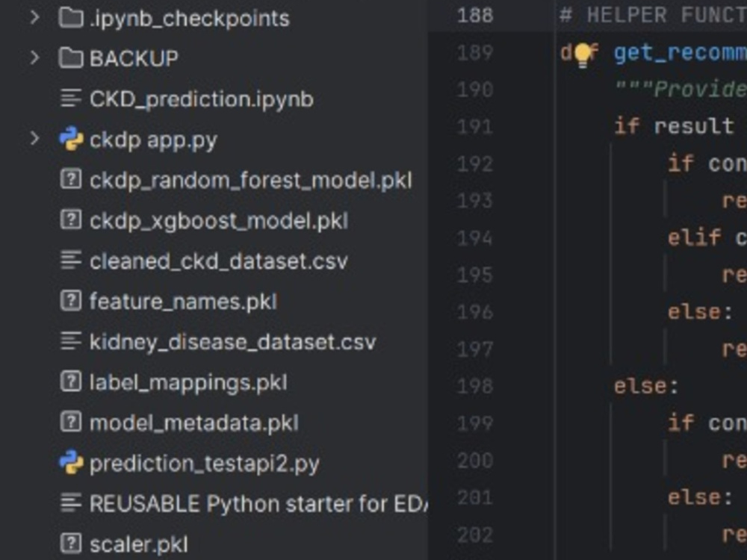This screenshot has width=747, height=560.
Task: Click line number 190 in the gutter
Action: [x=474, y=90]
